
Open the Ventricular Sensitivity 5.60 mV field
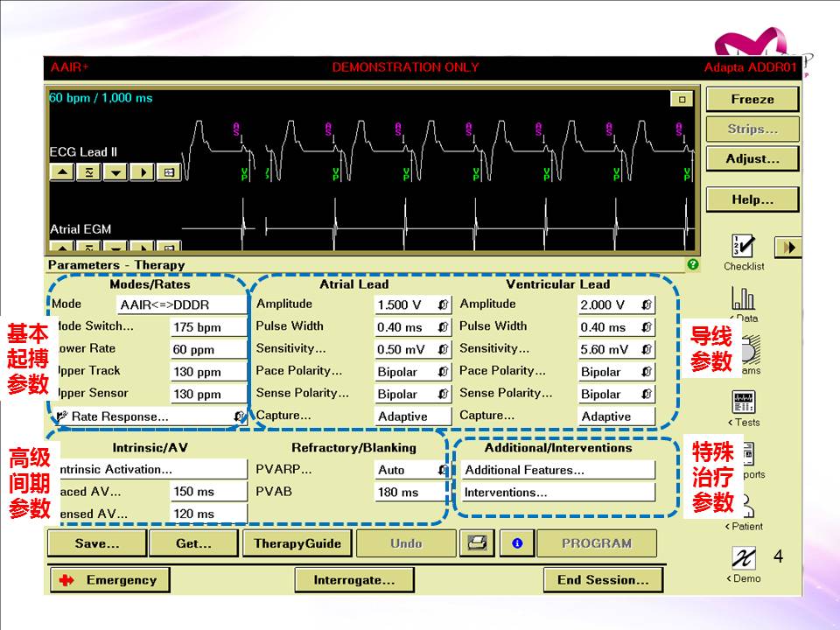(x=617, y=350)
